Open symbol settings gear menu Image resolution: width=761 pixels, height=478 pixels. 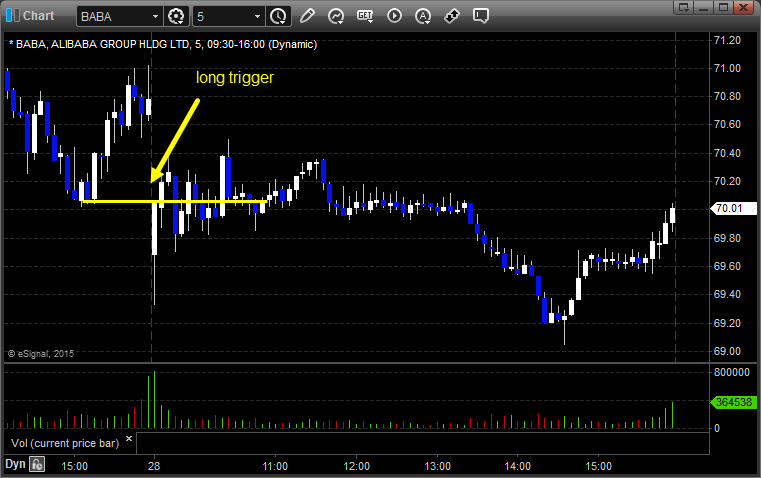pyautogui.click(x=176, y=16)
